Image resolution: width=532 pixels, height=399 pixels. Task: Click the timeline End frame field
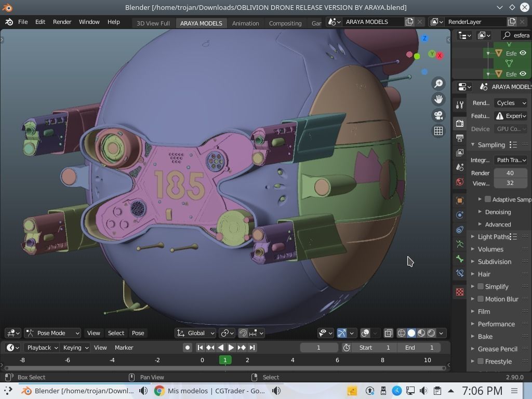tap(419, 348)
